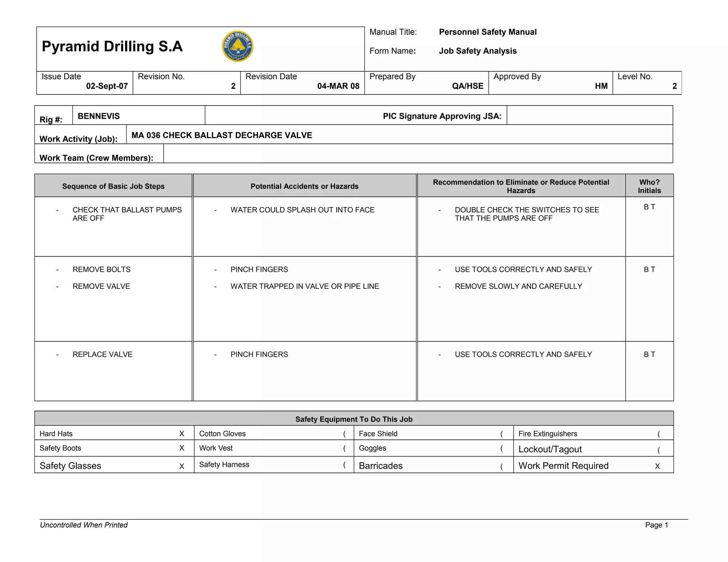Click the Who? Initials column header
Viewport: 728px width, 562px height.
click(649, 186)
